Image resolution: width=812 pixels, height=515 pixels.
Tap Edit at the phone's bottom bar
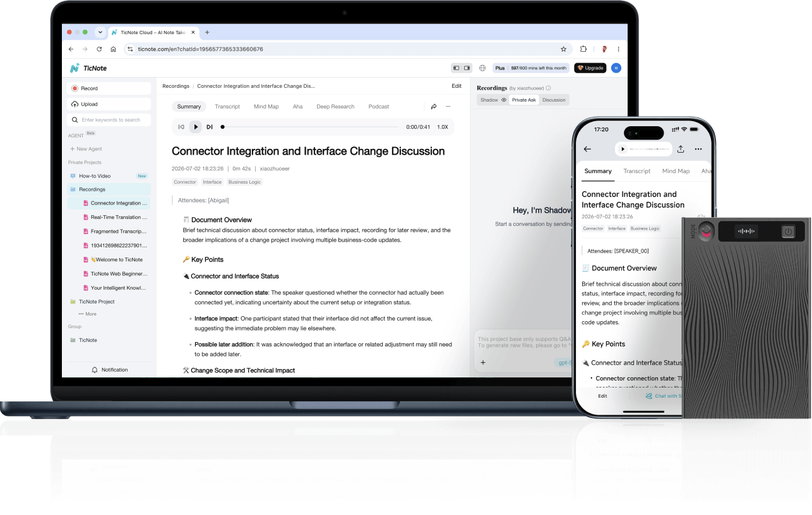click(x=602, y=396)
